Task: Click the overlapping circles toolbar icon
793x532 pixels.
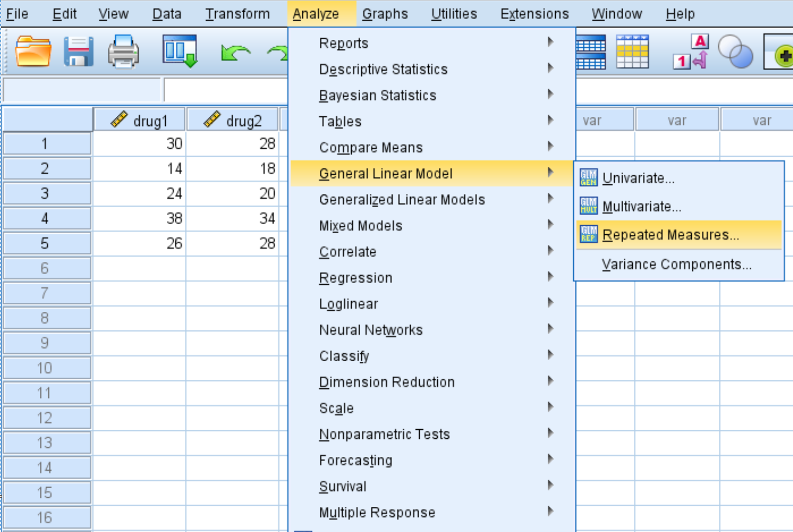Action: pos(735,51)
